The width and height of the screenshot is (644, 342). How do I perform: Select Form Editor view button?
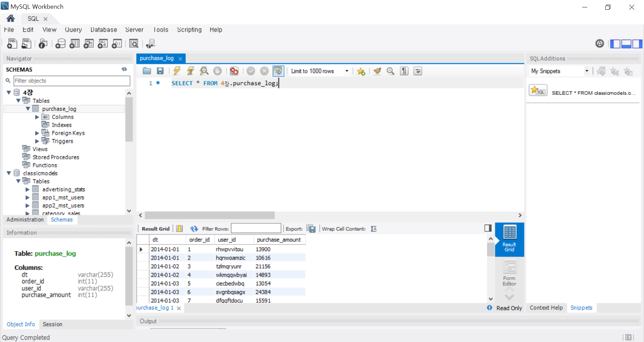(509, 273)
